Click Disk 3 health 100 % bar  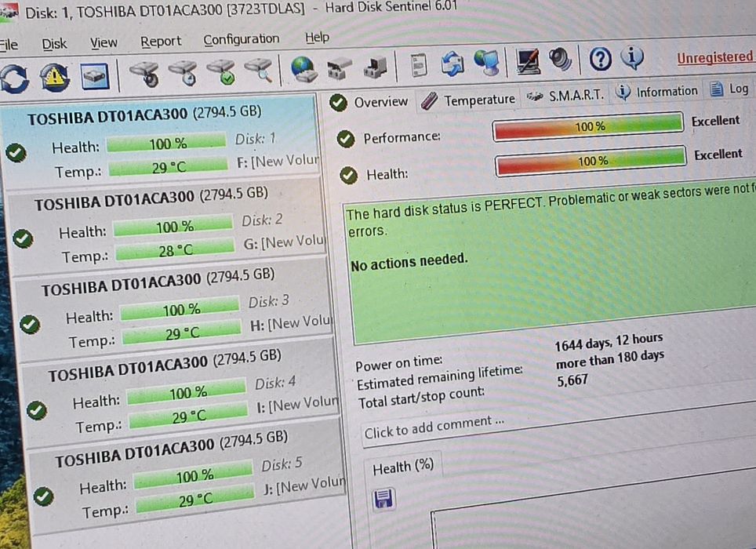pyautogui.click(x=180, y=309)
